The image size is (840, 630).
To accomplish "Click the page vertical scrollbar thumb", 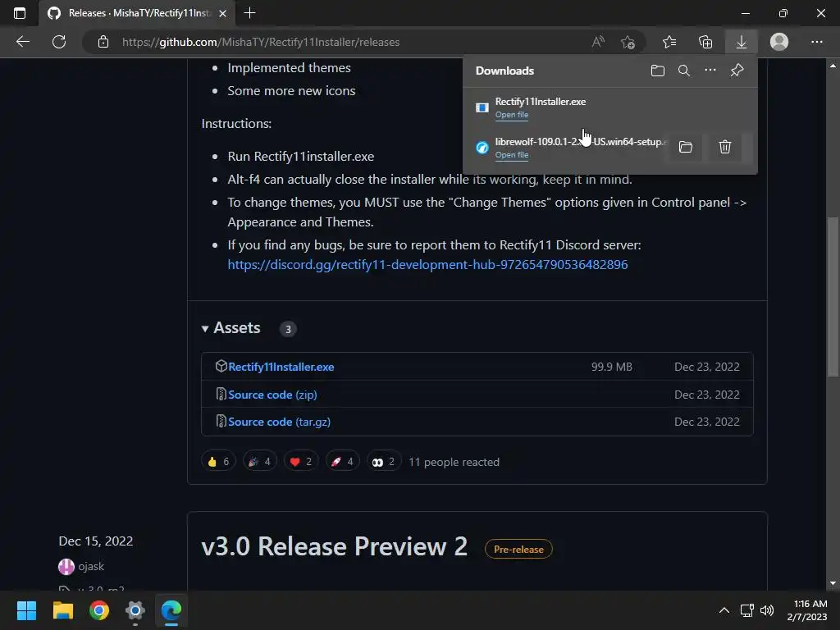I will (x=833, y=296).
